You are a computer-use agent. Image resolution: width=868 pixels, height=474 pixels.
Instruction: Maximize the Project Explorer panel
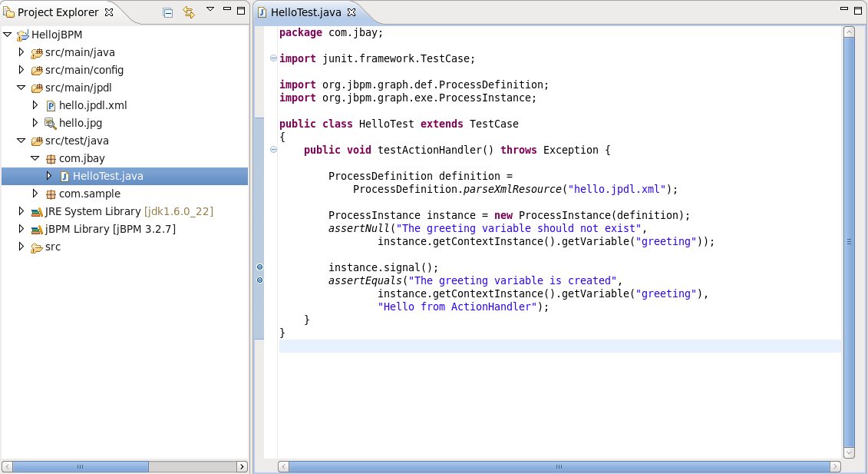point(241,10)
